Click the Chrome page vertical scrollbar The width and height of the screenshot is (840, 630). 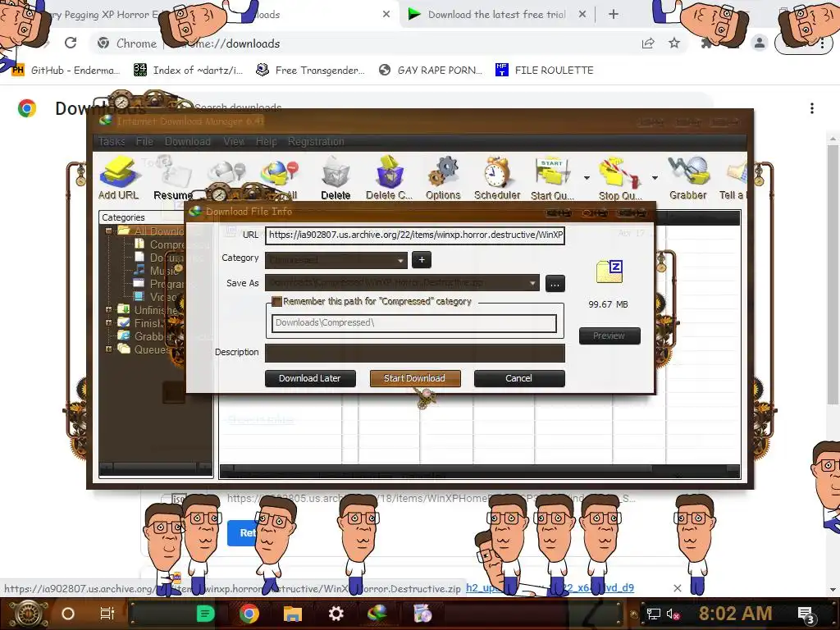(x=833, y=276)
